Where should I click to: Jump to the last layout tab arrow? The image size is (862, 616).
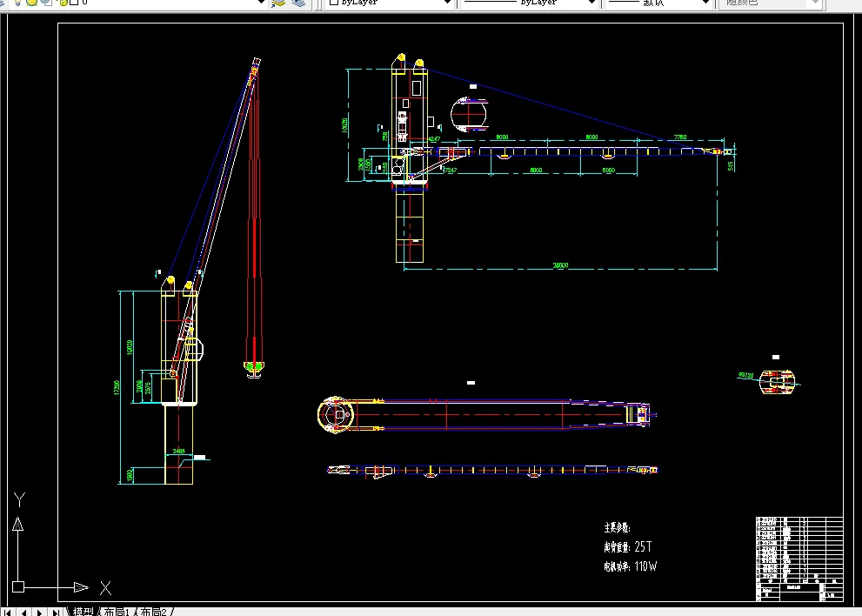coord(55,613)
